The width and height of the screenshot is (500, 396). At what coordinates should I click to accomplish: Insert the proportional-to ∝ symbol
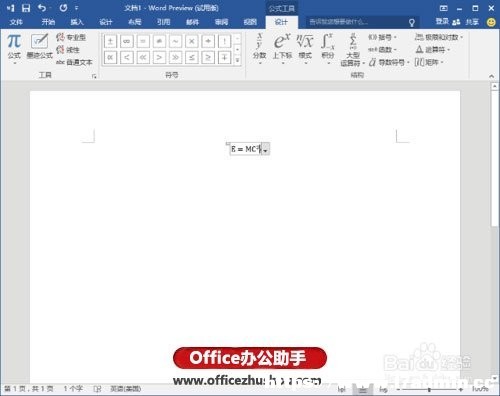coord(110,58)
